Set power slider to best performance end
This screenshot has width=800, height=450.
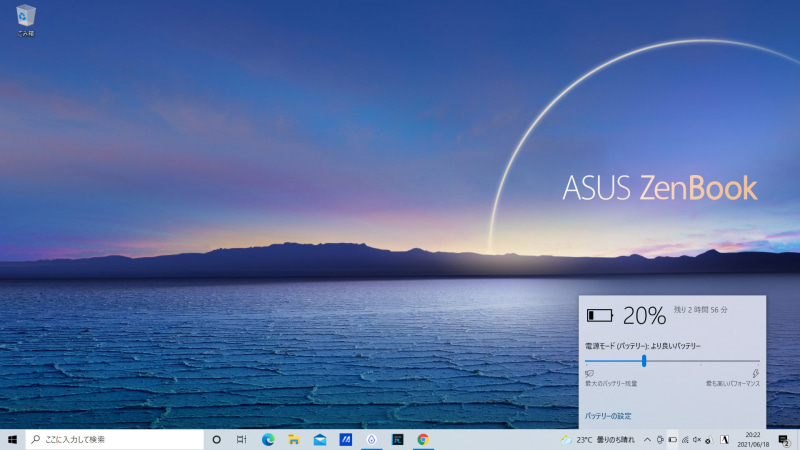[x=759, y=361]
